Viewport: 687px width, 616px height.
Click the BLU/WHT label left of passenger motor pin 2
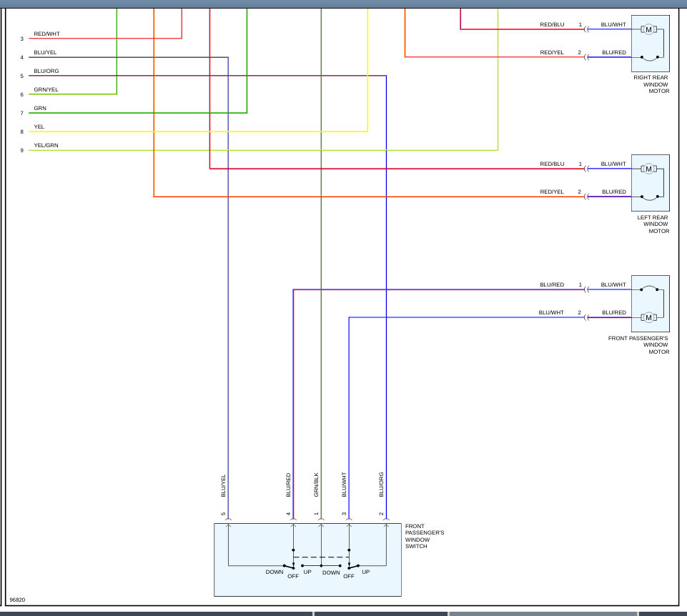pyautogui.click(x=551, y=312)
